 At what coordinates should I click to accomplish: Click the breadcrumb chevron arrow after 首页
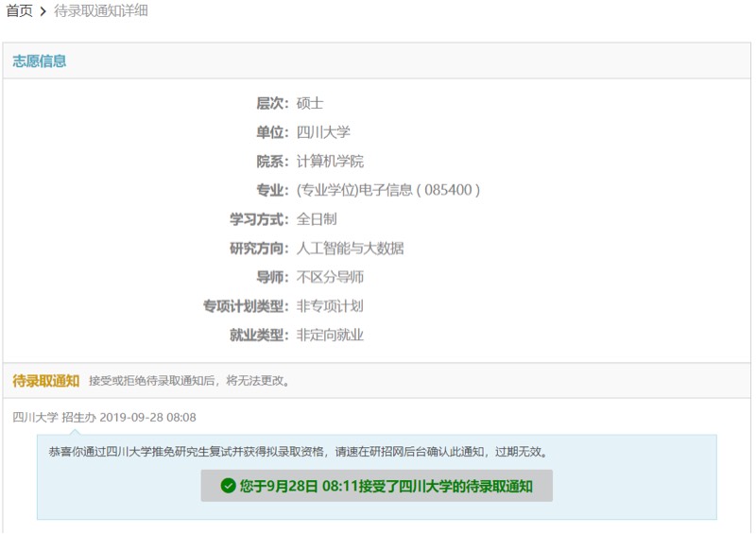click(x=43, y=11)
